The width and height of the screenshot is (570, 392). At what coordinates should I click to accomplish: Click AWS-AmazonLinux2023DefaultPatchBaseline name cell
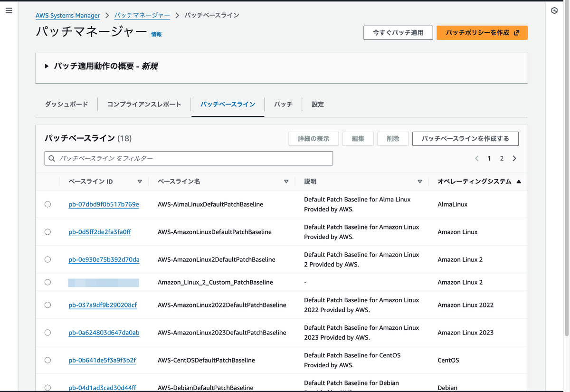click(x=222, y=333)
